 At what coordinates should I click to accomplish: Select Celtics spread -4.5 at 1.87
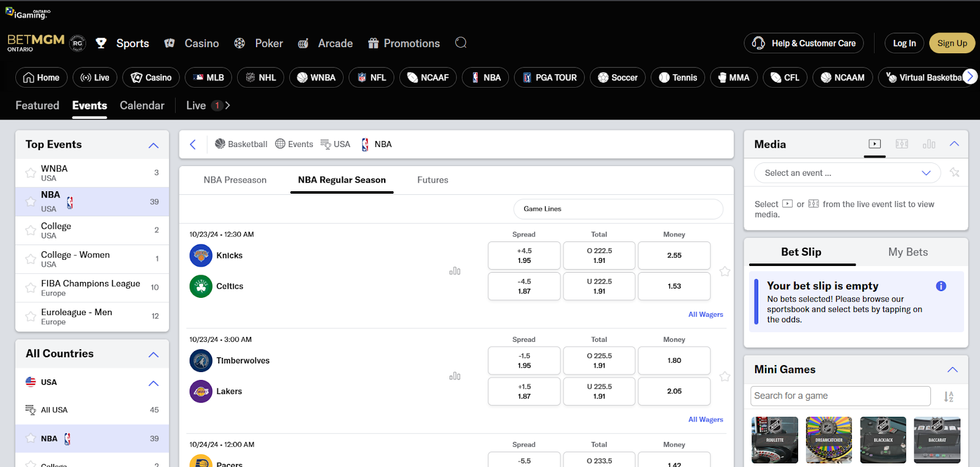point(524,286)
